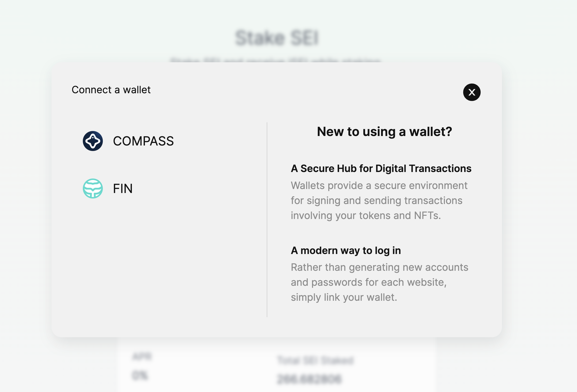
Task: Click the text simply link your wallet
Action: tap(344, 297)
